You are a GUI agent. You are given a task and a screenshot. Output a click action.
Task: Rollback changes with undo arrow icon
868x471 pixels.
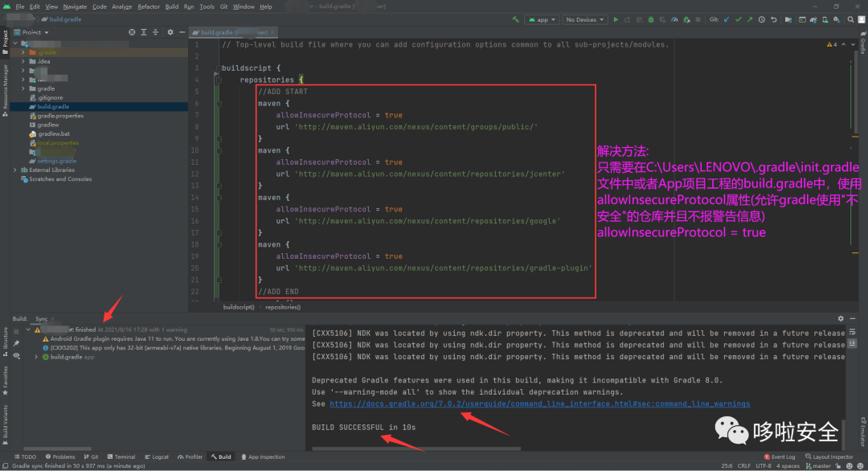point(774,19)
